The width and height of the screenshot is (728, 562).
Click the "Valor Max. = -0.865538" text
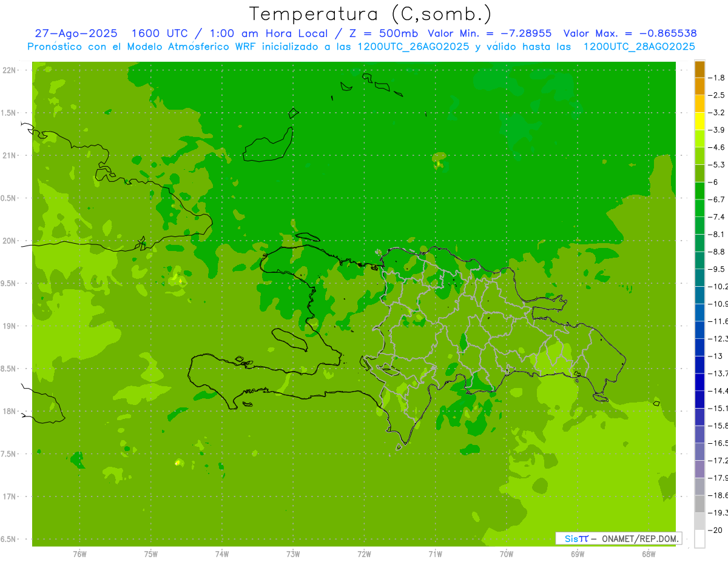point(630,33)
